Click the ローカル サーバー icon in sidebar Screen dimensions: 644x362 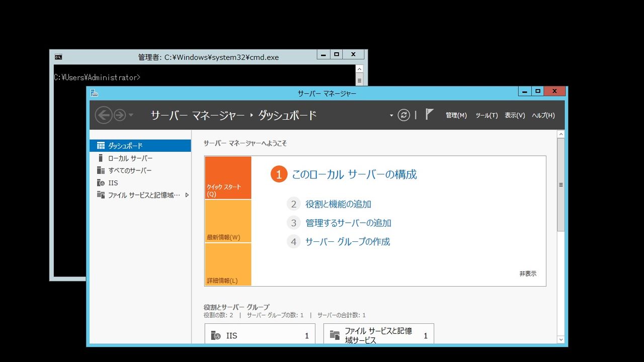pos(101,158)
